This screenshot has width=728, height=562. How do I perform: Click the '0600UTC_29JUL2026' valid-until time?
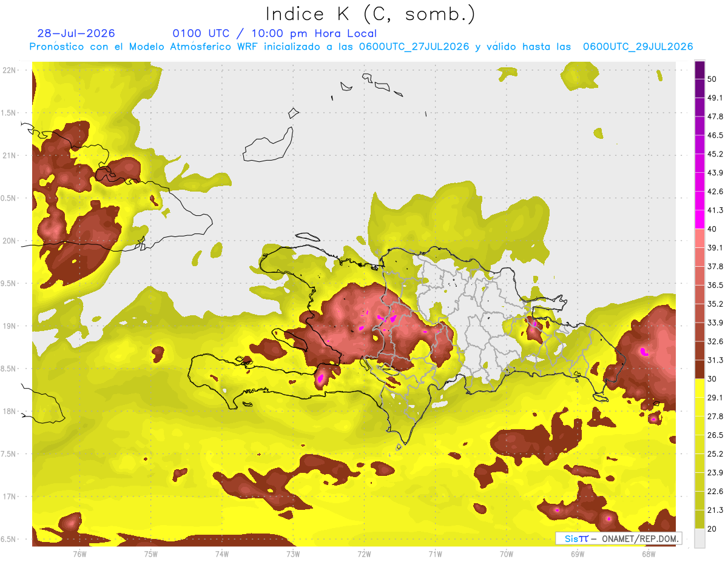[x=638, y=47]
